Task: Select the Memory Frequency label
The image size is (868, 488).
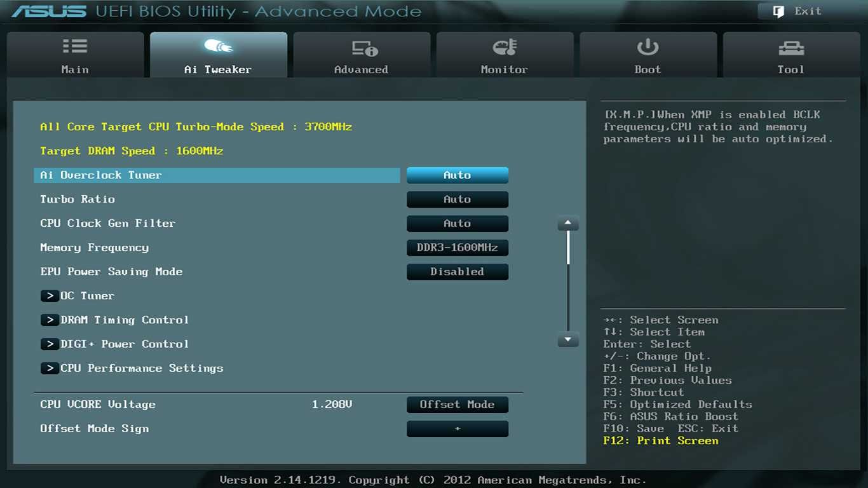Action: coord(94,248)
